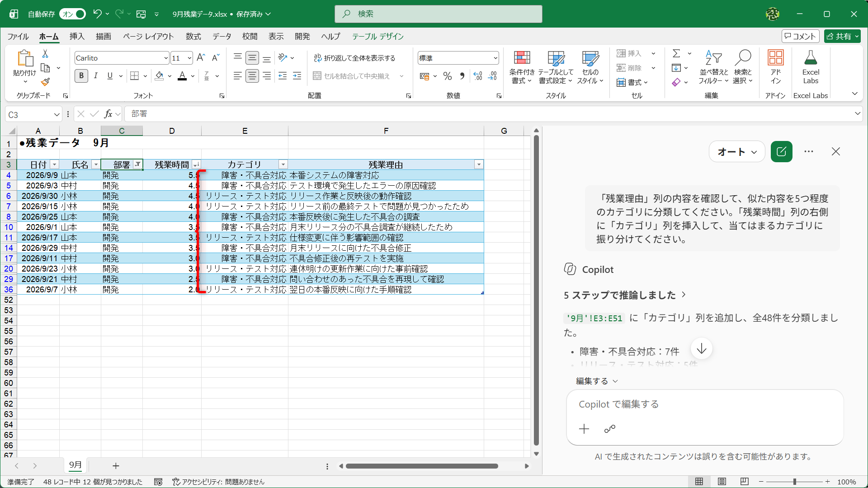The width and height of the screenshot is (868, 488).
Task: Click the AutoSum sigma icon
Action: [676, 53]
